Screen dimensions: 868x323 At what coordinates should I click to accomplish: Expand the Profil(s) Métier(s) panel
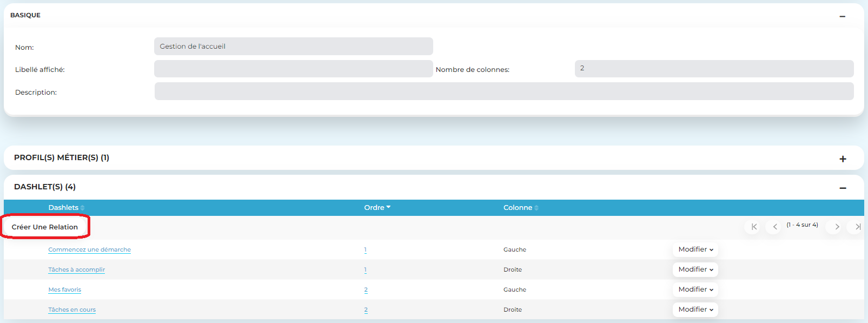tap(843, 159)
